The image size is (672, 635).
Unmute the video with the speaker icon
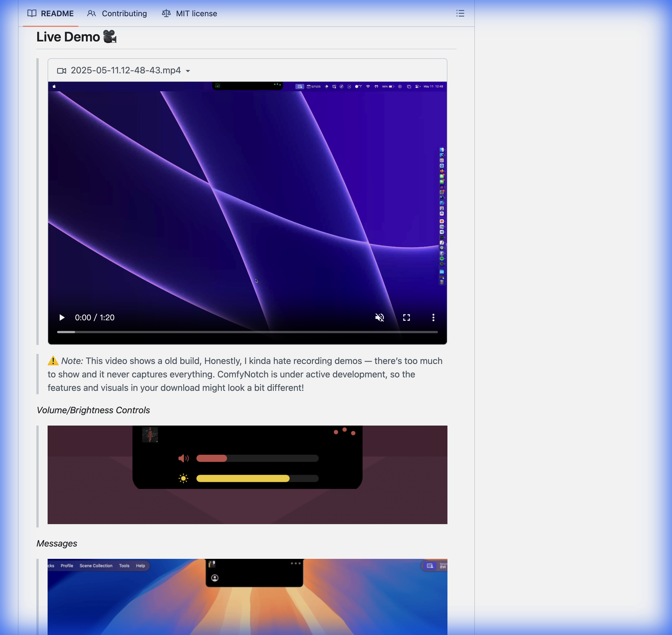(x=379, y=317)
